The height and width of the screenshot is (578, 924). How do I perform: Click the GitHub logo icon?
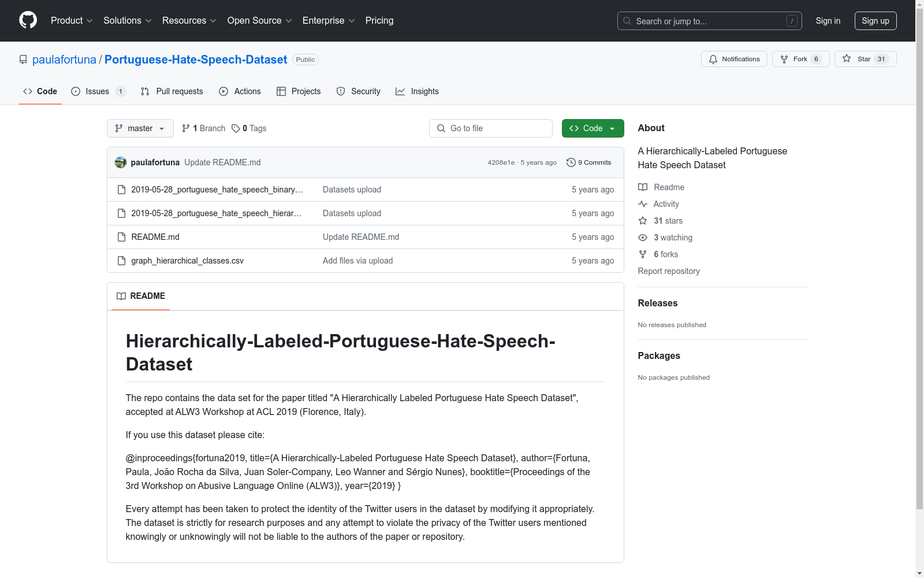click(28, 20)
